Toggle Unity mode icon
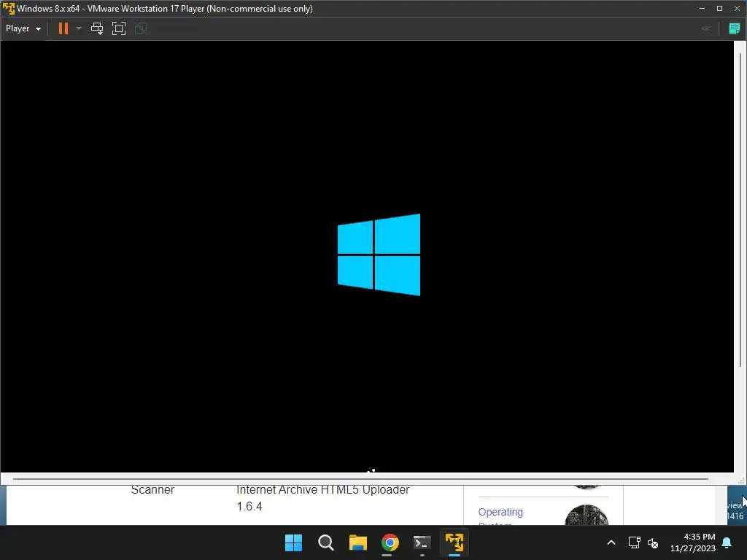Image resolution: width=747 pixels, height=560 pixels. [x=141, y=28]
